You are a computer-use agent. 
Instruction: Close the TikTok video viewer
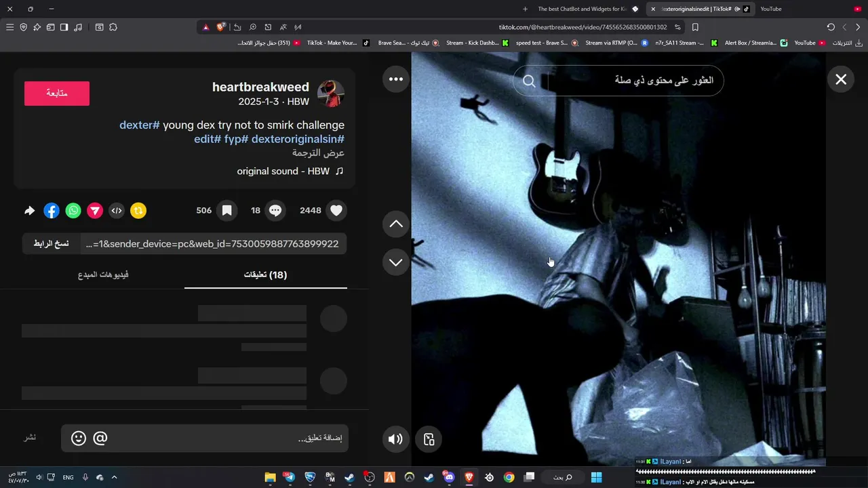click(841, 80)
